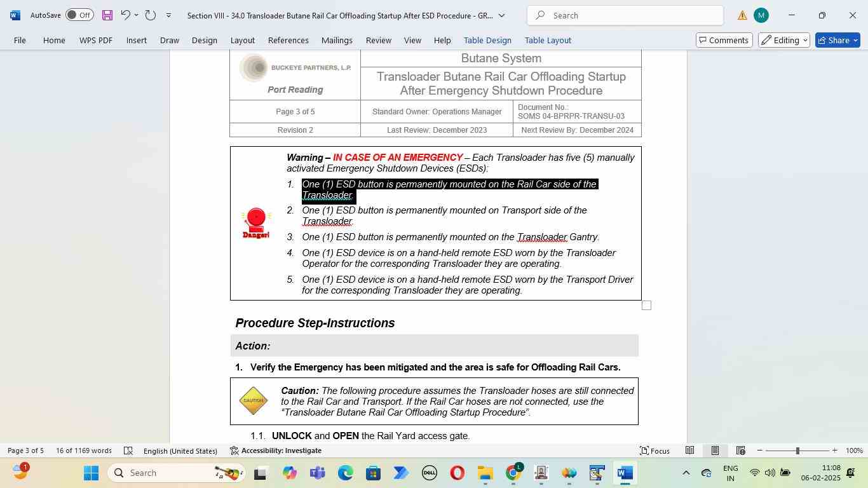This screenshot has width=868, height=488.
Task: Open Microsoft Store from taskbar
Action: (x=373, y=473)
